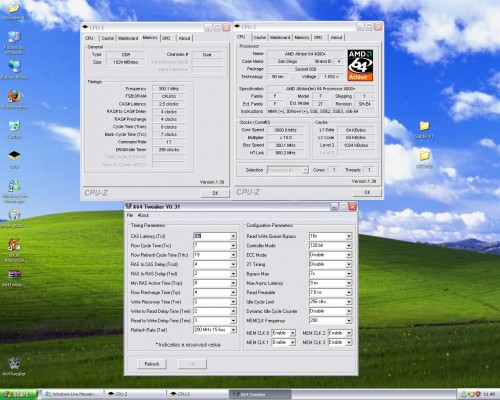This screenshot has width=500, height=400.
Task: Click the A64 Tweaker taskbar button
Action: pos(260,394)
